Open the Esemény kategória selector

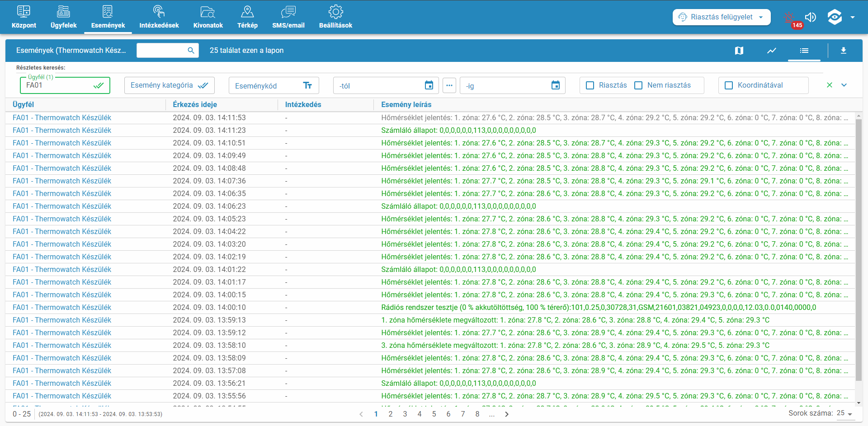coord(170,85)
